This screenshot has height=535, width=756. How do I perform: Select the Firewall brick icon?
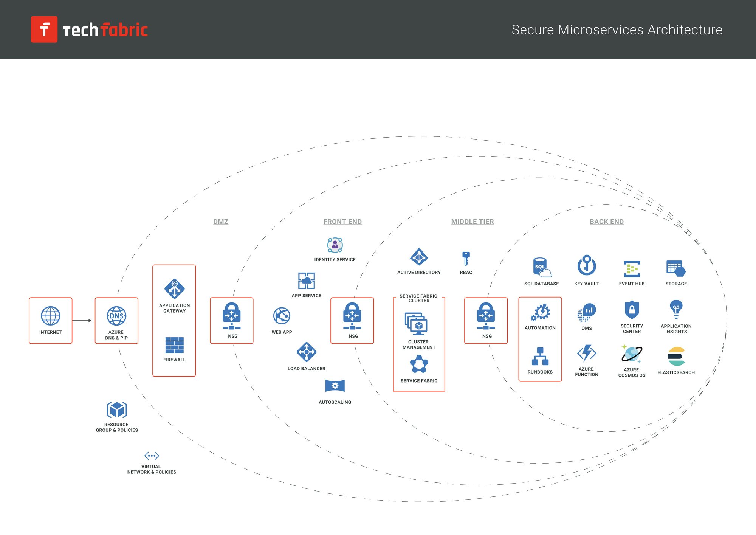(x=174, y=345)
